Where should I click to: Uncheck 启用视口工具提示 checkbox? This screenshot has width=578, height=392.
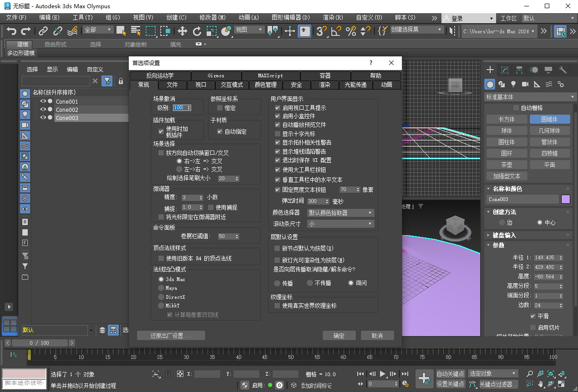coord(278,108)
